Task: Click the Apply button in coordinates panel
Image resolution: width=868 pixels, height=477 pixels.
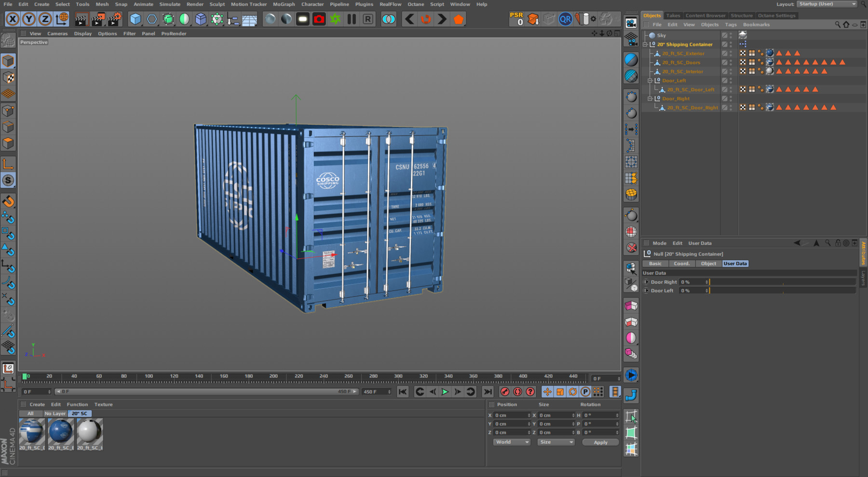Action: pyautogui.click(x=600, y=442)
